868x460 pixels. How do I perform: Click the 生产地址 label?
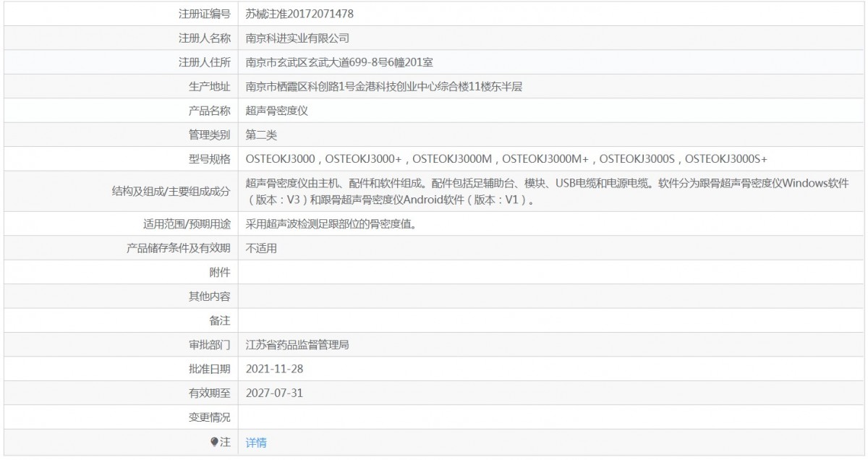pyautogui.click(x=210, y=86)
